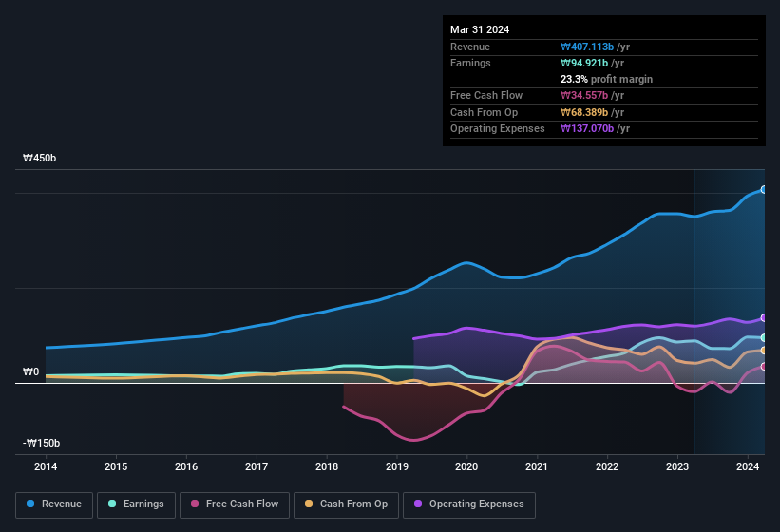Screen dimensions: 780x532
Task: Click the Revenue endpoint marker on chart
Action: [764, 190]
